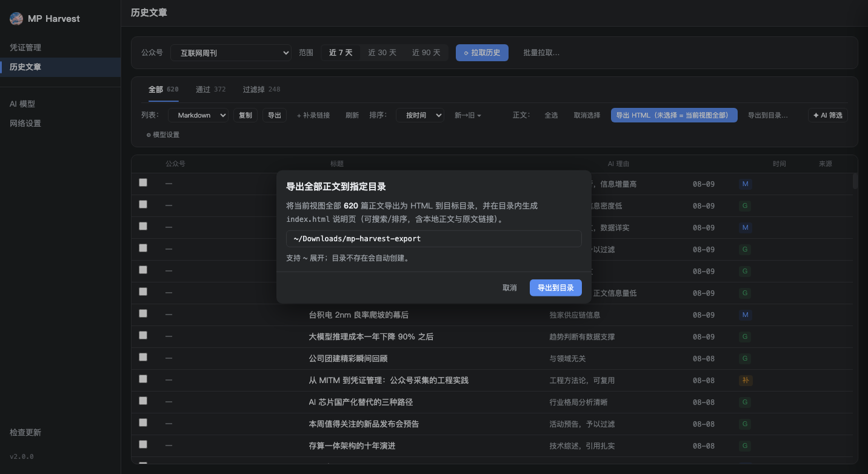Click the article table vertical scrollbar
This screenshot has width=868, height=474.
[x=855, y=181]
